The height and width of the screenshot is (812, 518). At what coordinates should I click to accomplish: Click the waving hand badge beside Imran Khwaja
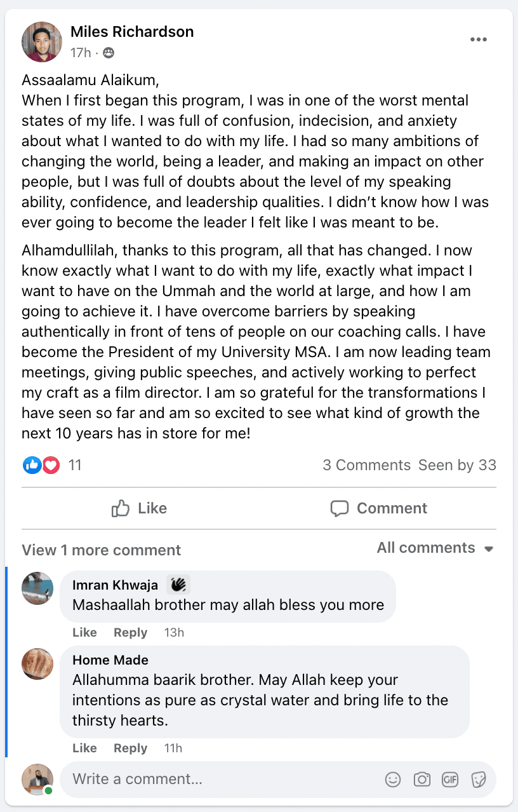pos(178,585)
